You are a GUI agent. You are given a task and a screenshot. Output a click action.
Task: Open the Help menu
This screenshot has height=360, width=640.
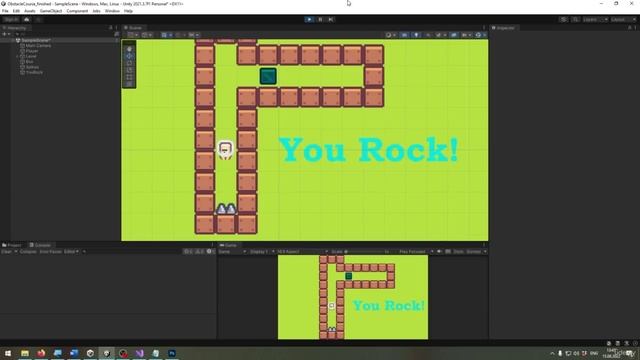click(128, 11)
